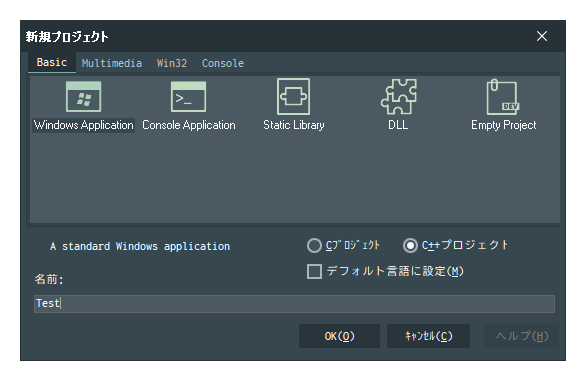
Task: Confirm with the OK(O) button
Action: tap(339, 336)
